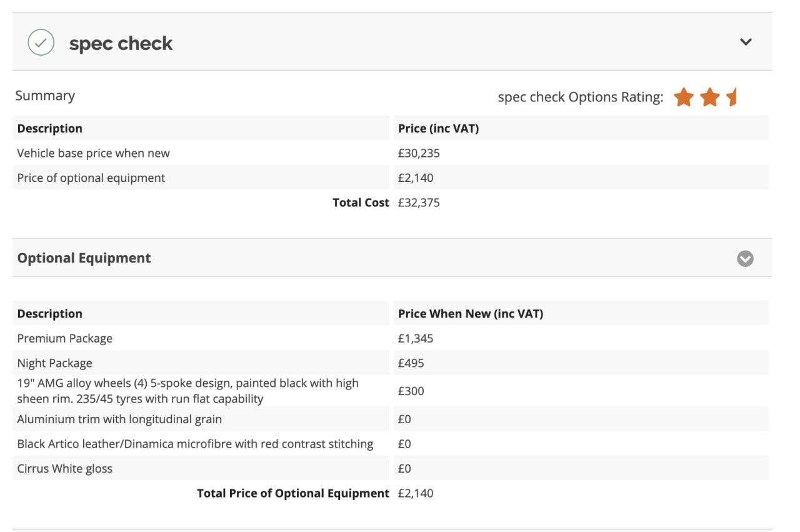Click Vehicle base price when new

(93, 153)
